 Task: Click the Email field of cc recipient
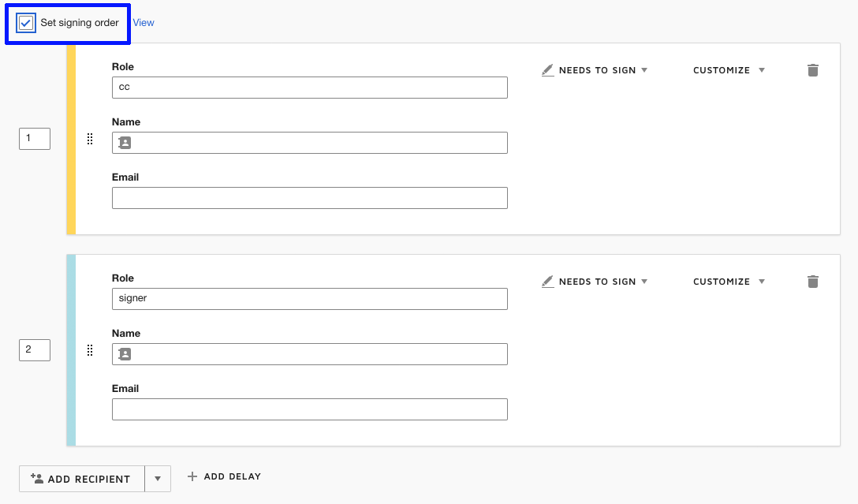[x=309, y=198]
